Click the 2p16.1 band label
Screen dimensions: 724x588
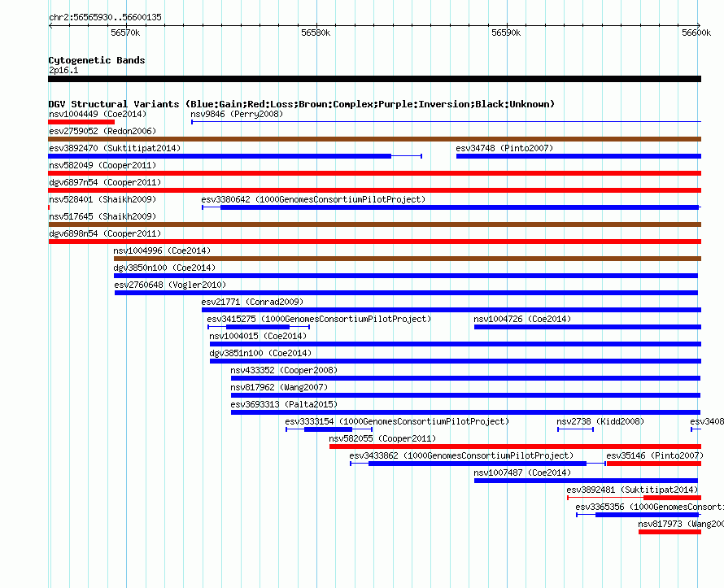click(x=63, y=70)
